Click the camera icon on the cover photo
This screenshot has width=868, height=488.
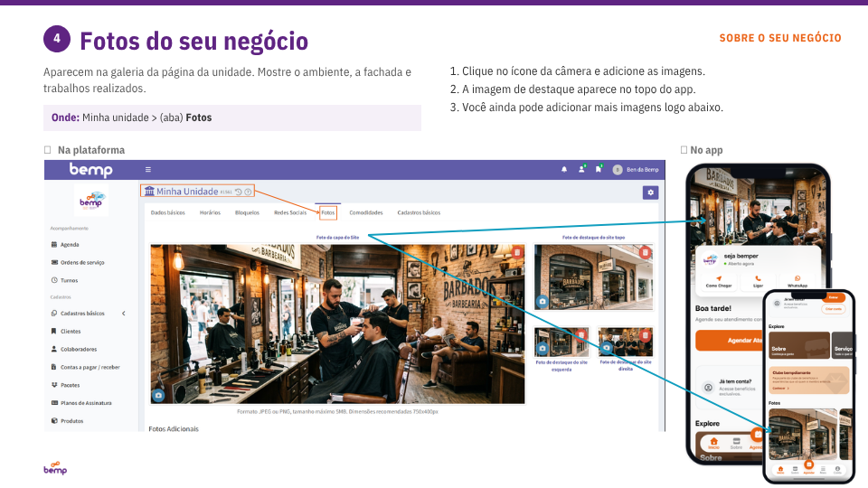[159, 395]
